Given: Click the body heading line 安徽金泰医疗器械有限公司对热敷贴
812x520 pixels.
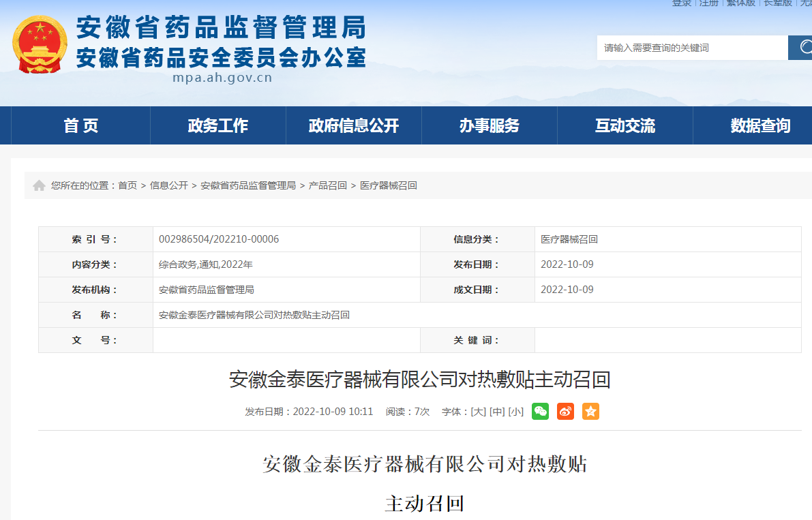Looking at the screenshot, I should (425, 464).
